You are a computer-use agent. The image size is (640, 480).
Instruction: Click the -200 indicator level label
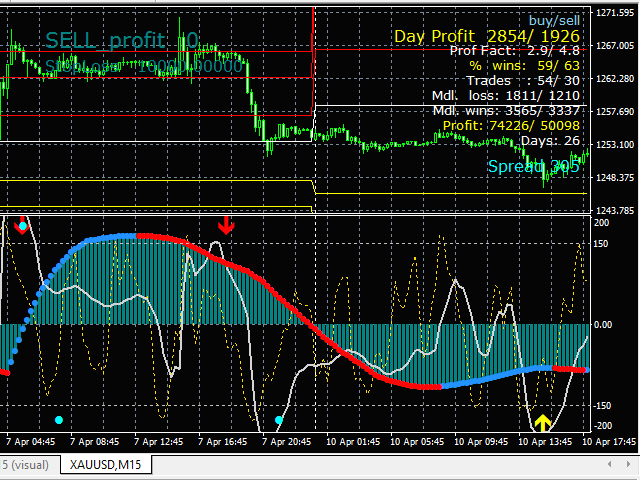click(606, 426)
